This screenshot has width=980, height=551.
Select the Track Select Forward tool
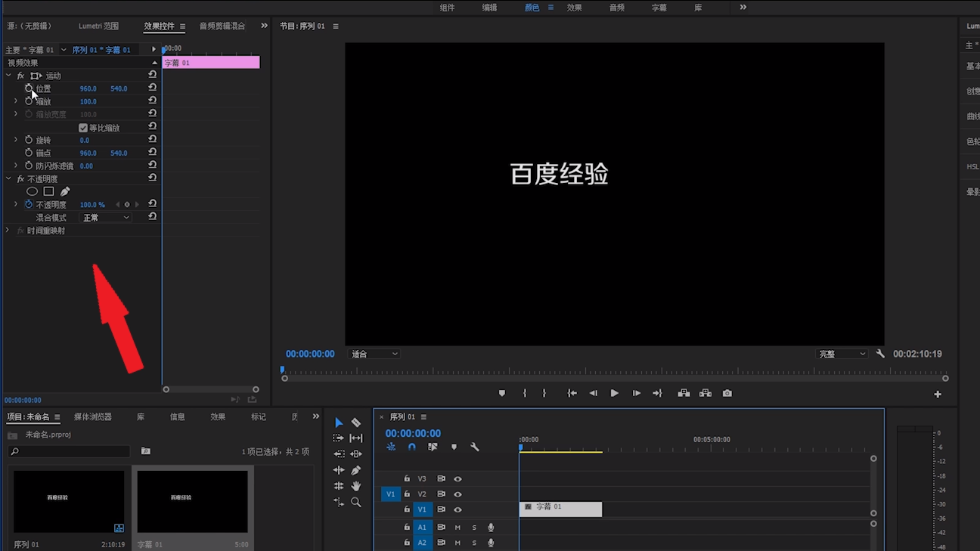click(339, 438)
